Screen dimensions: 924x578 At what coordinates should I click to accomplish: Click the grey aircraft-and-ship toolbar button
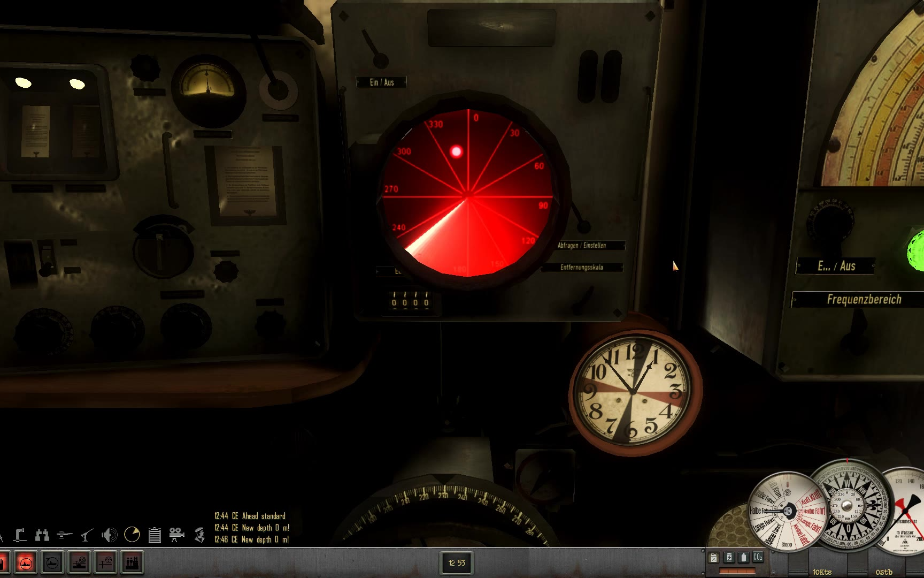tap(52, 563)
